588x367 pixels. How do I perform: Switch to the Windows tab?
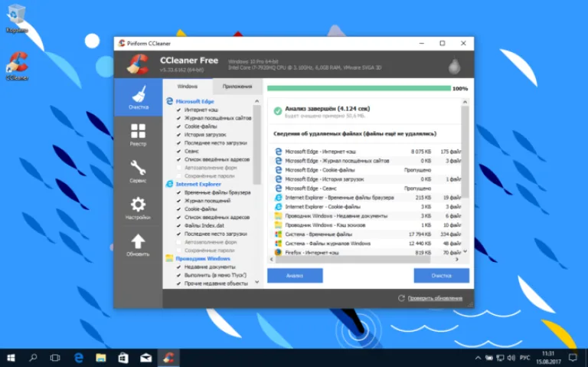[188, 87]
